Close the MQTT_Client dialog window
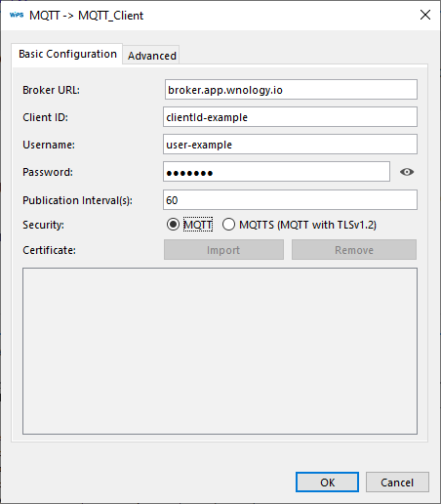 [425, 15]
